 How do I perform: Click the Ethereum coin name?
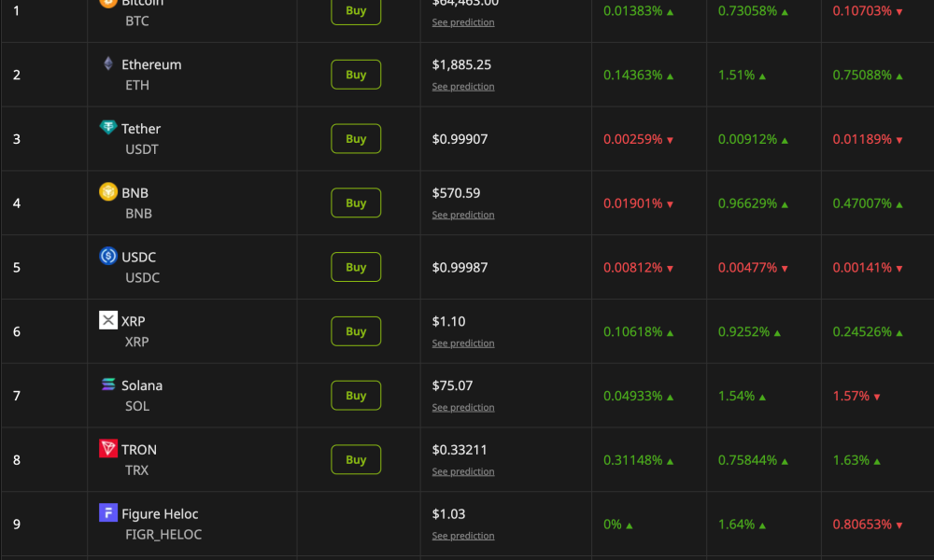[x=151, y=64]
